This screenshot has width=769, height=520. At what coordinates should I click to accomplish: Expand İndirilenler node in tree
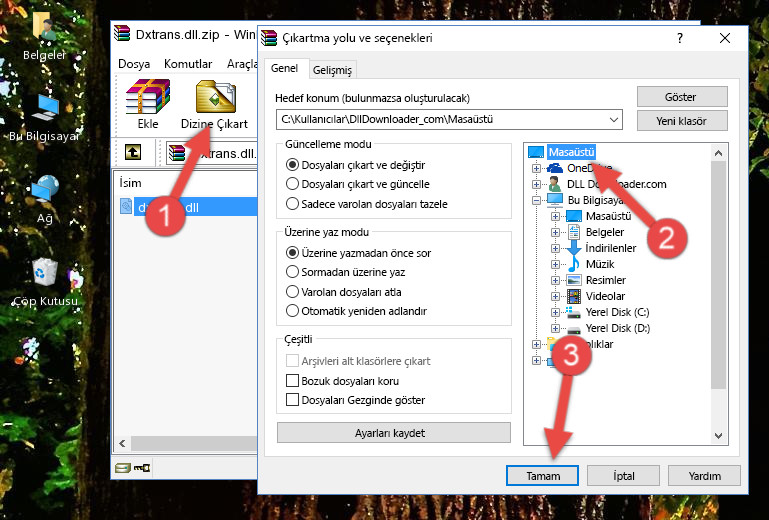[555, 248]
